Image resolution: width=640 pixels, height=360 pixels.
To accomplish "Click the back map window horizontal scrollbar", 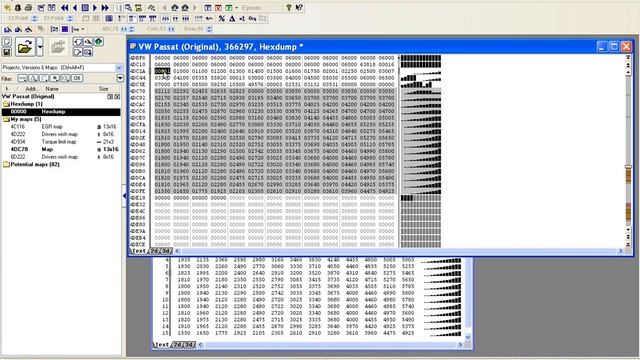I will point(330,345).
